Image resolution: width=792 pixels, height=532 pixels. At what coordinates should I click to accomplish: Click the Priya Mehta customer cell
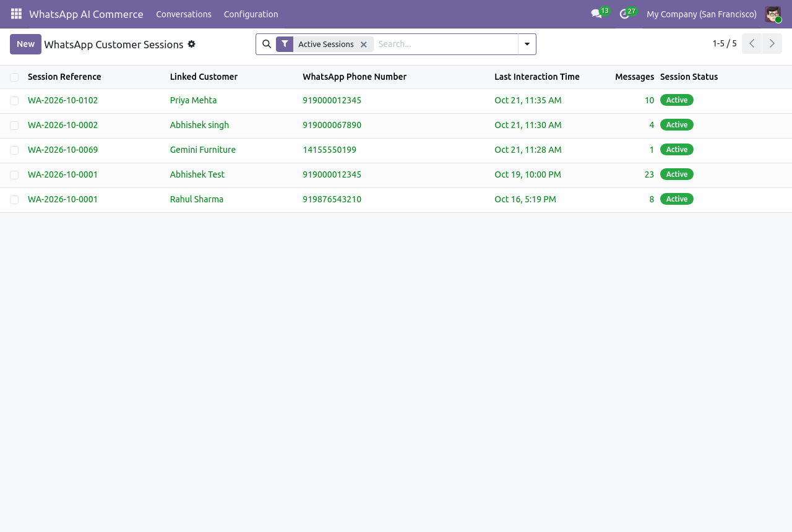pos(193,100)
